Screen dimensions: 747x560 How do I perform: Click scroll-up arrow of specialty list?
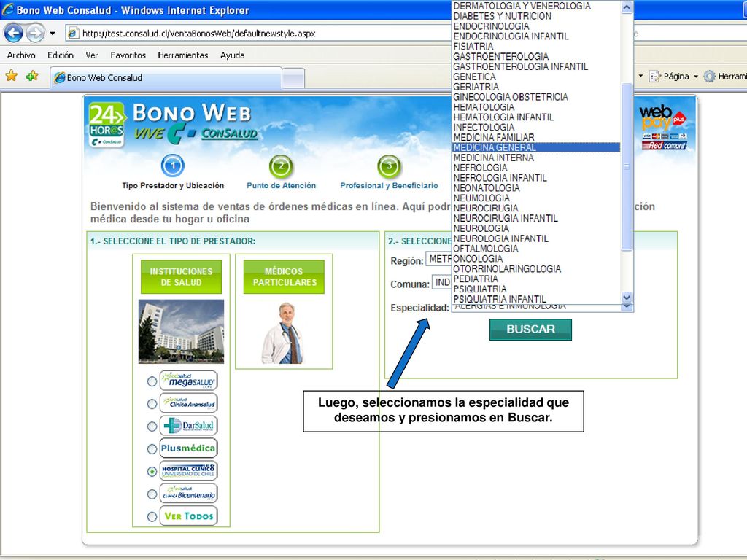tap(627, 7)
